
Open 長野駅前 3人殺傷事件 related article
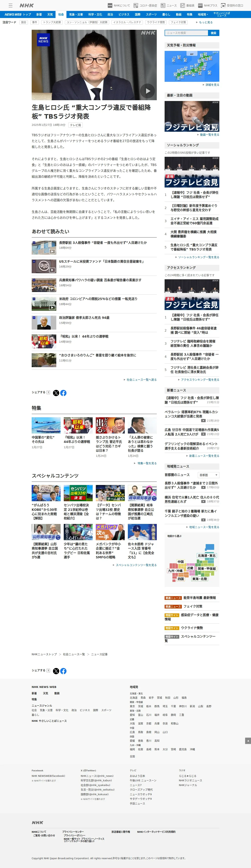103,243
